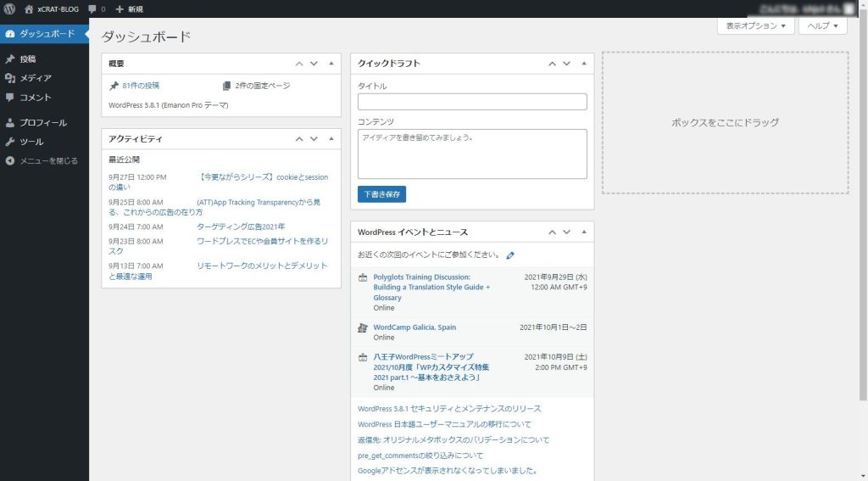Screen dimensions: 868x481
Task: Open the メディア menu item
Action: click(x=44, y=78)
